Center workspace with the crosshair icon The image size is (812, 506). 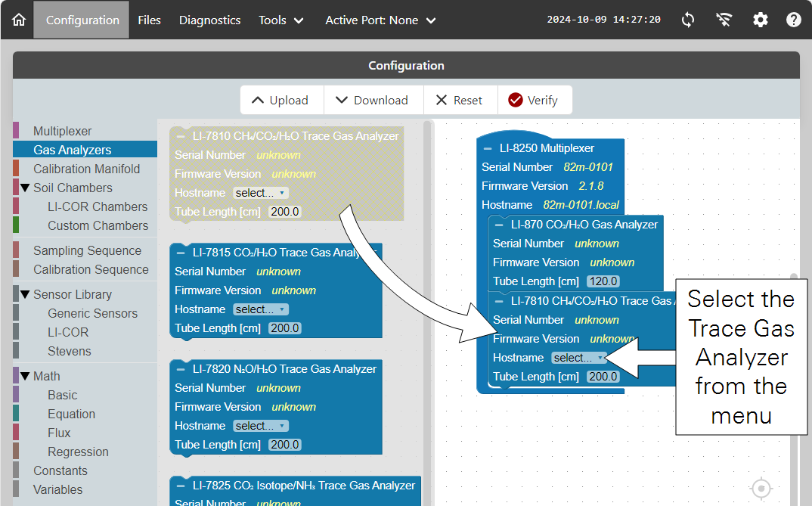coord(761,488)
